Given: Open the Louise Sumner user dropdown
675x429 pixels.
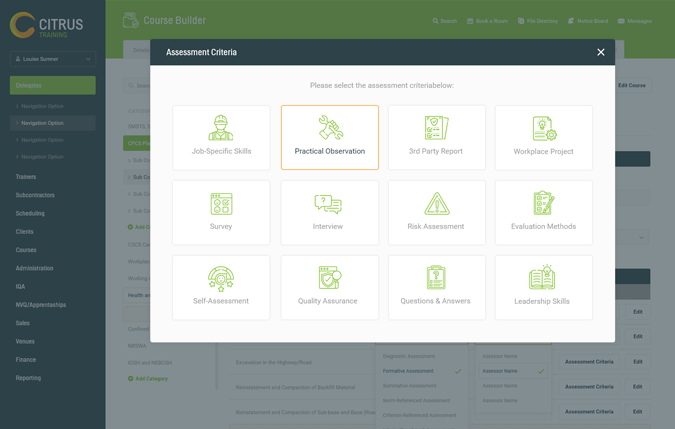Looking at the screenshot, I should [x=53, y=59].
